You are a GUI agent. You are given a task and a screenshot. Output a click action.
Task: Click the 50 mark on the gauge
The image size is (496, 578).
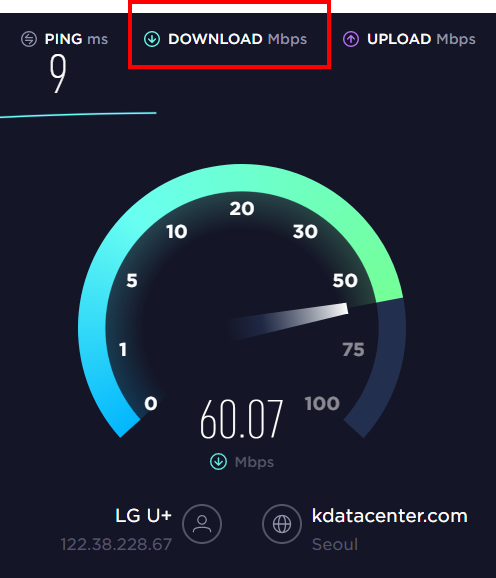click(x=345, y=281)
